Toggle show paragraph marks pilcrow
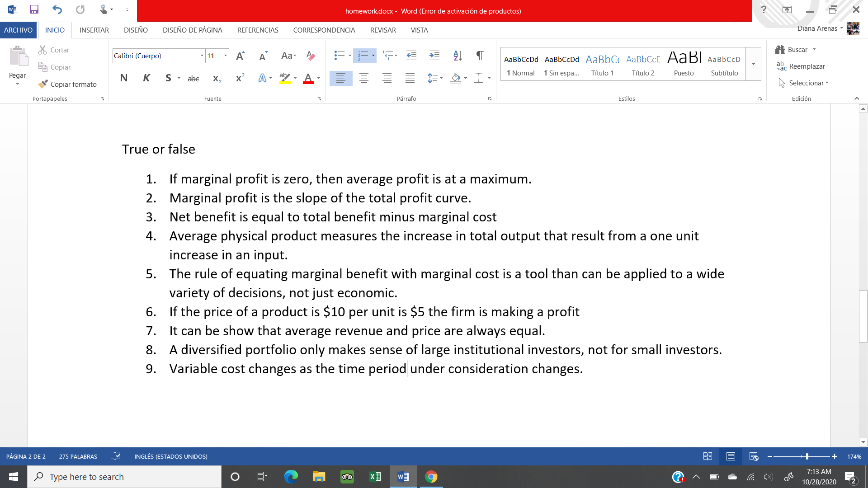Viewport: 868px width, 488px height. pos(480,56)
